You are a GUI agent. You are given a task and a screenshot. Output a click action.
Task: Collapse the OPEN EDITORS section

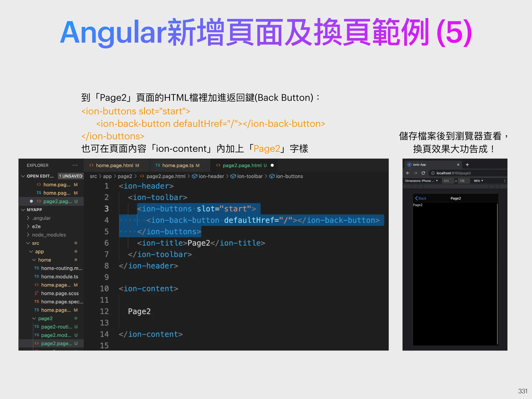[23, 176]
